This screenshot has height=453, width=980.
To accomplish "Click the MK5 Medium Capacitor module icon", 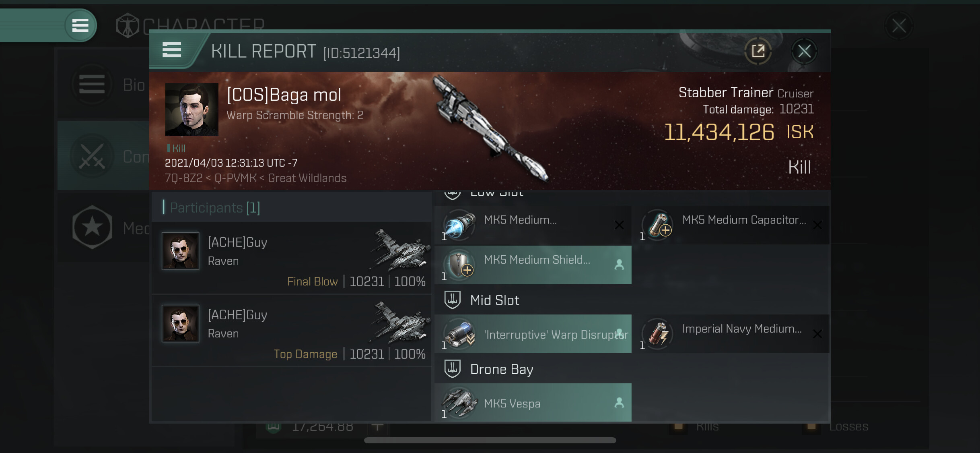I will [657, 225].
